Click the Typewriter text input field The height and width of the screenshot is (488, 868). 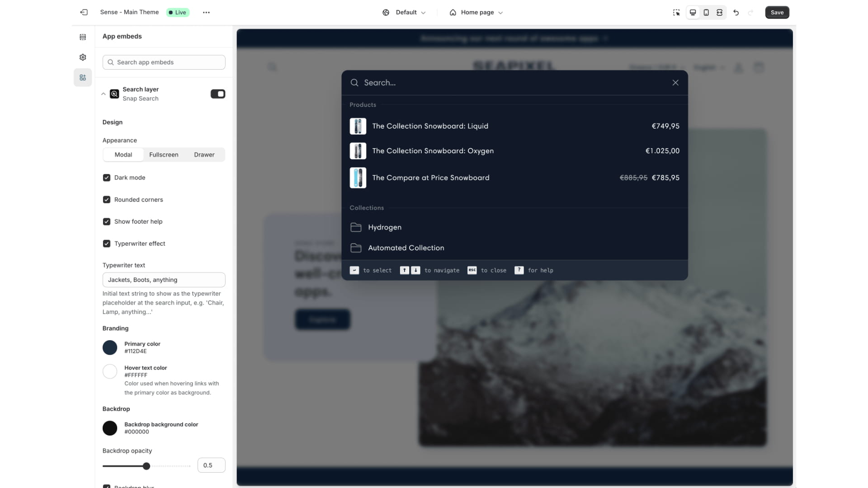pos(163,279)
